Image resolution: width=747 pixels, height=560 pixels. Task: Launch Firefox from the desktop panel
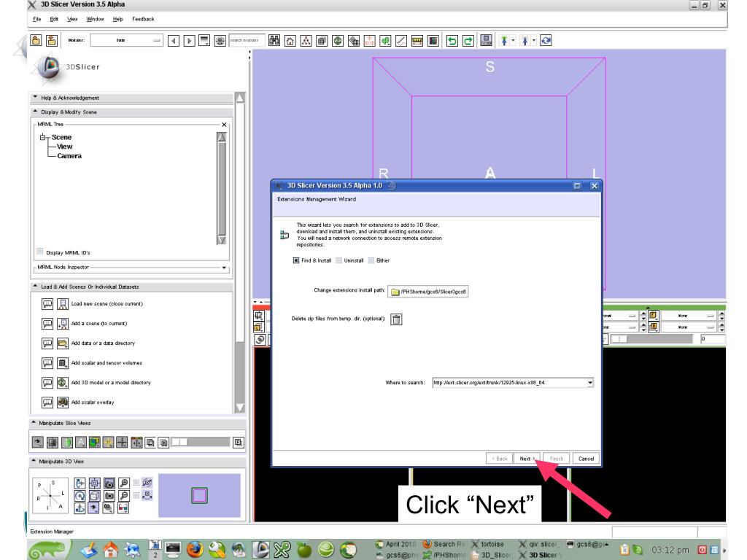tap(194, 550)
